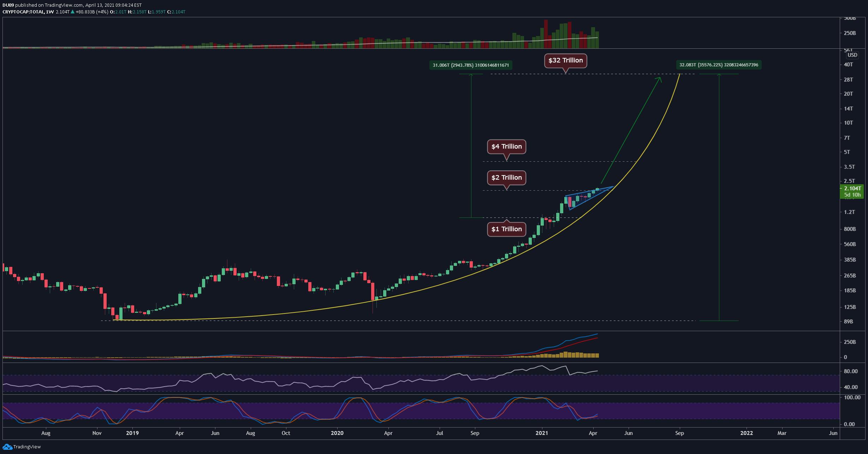
Task: Click the TradingView text link at bottom
Action: pyautogui.click(x=27, y=447)
